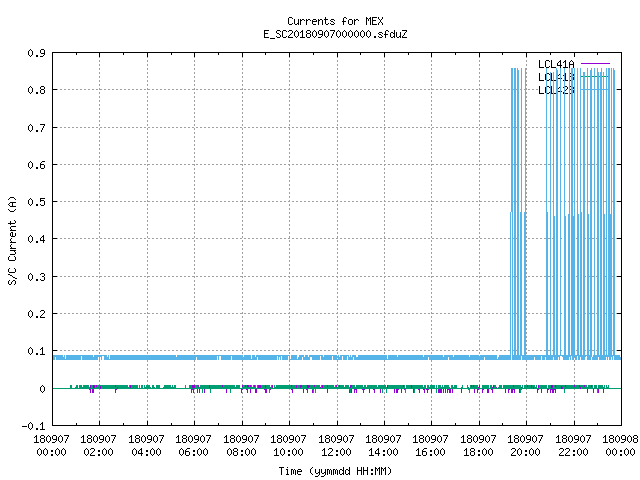
Task: Click the y-axis value "0.5"
Action: tap(36, 202)
